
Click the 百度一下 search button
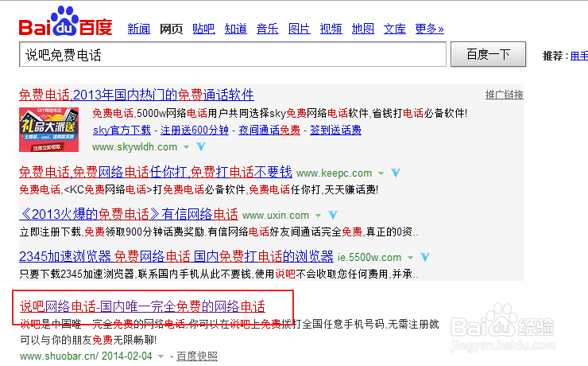point(488,54)
